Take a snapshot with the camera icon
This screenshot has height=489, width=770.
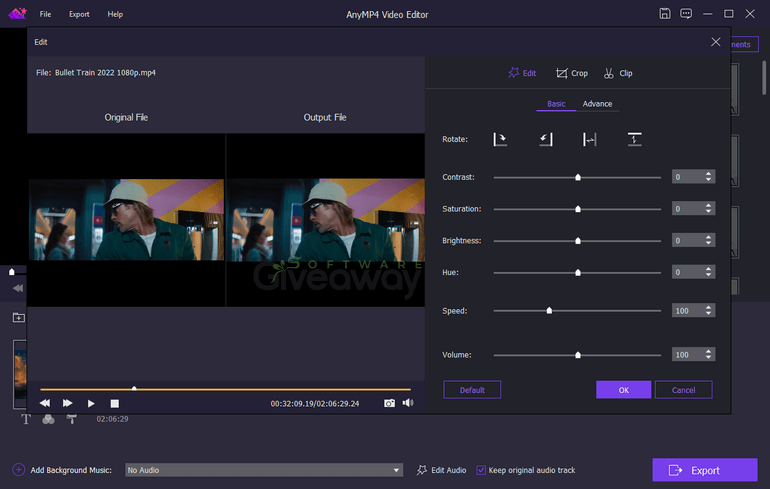tap(389, 403)
